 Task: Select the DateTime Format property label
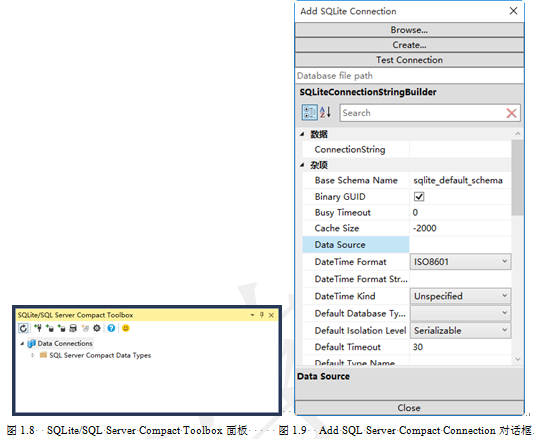[x=350, y=262]
